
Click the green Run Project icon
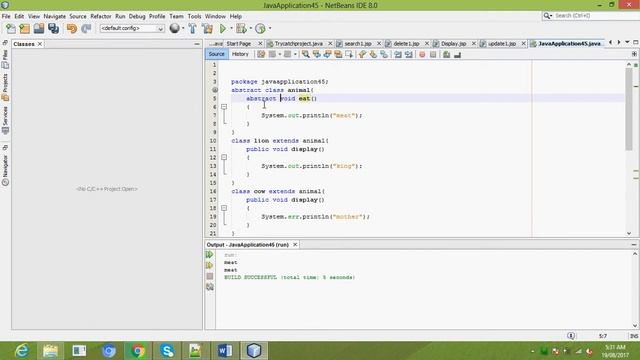tap(223, 28)
